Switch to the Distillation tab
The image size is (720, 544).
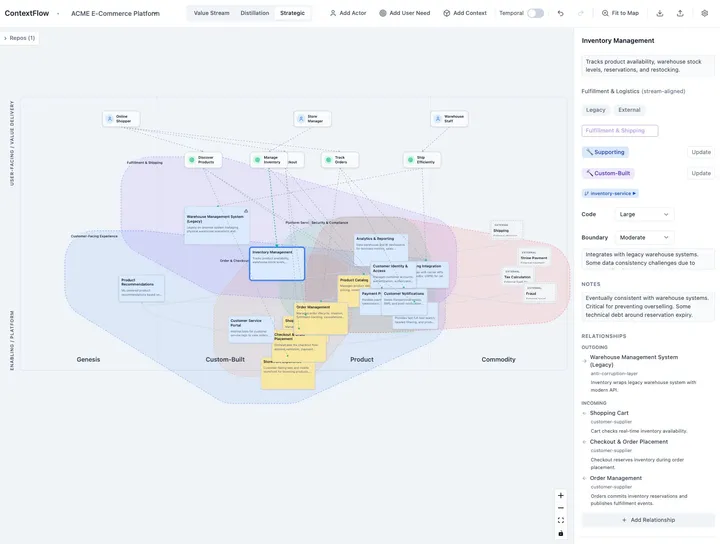[254, 13]
